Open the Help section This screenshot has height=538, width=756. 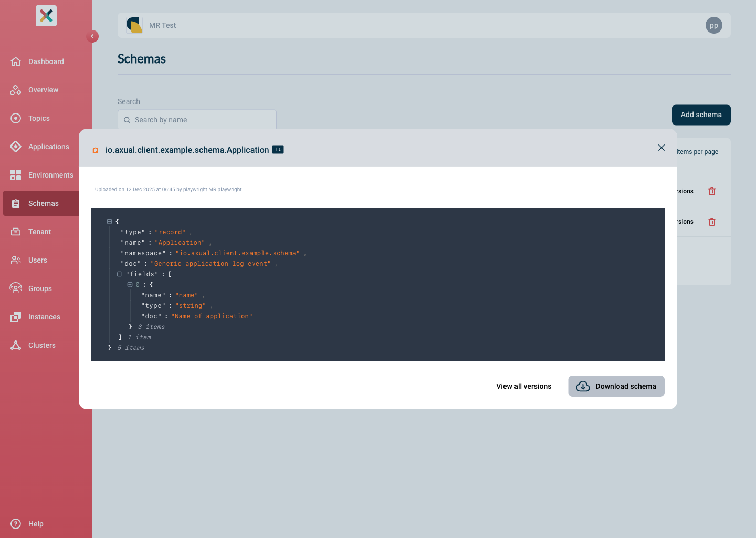[x=36, y=524]
